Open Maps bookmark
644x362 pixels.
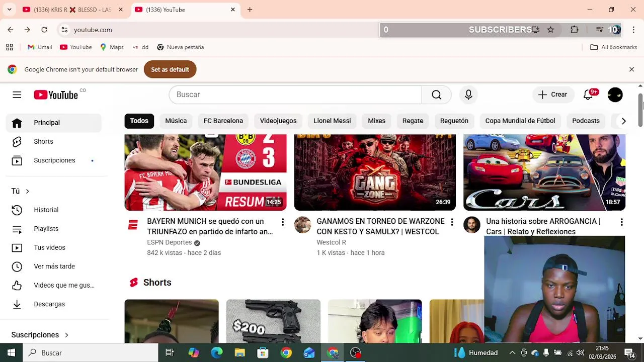112,47
